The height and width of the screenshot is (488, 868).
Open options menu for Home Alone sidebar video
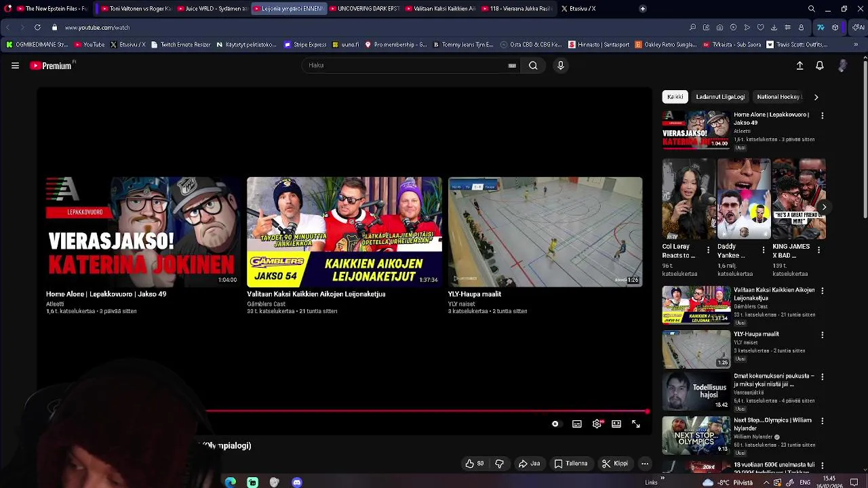[822, 116]
